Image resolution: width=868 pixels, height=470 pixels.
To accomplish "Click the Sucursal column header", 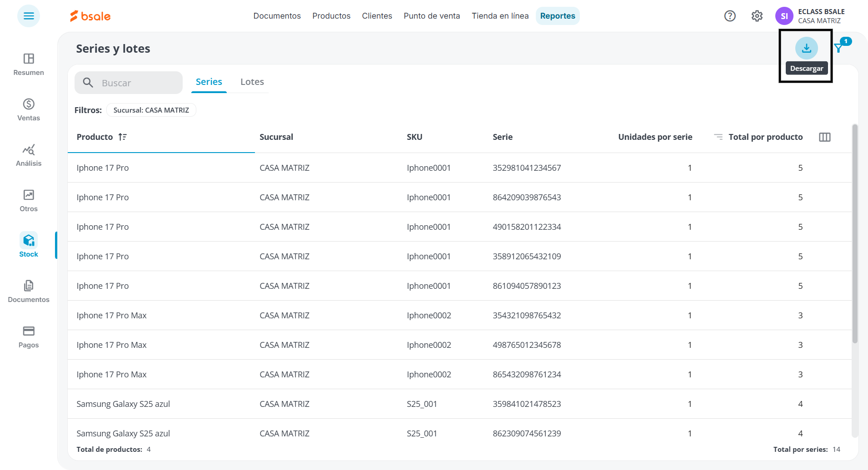I will pos(276,137).
